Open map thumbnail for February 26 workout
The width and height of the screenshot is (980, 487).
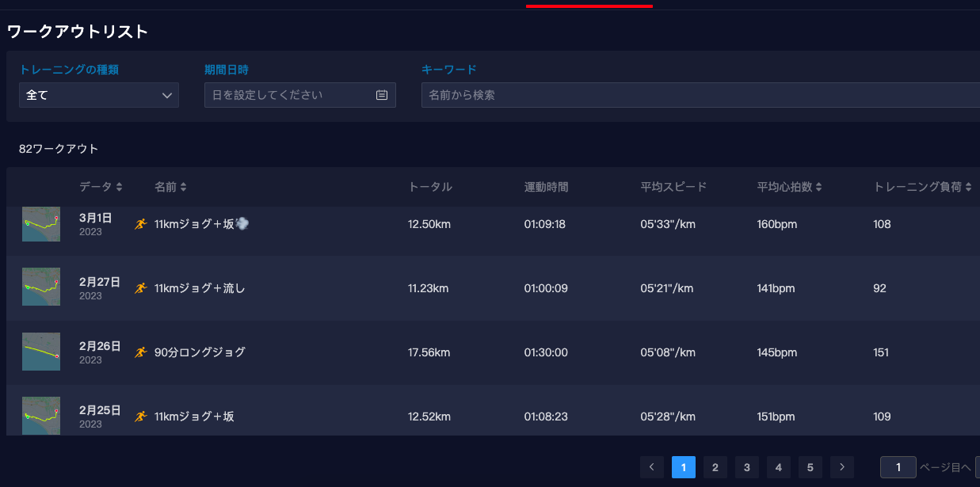(41, 352)
